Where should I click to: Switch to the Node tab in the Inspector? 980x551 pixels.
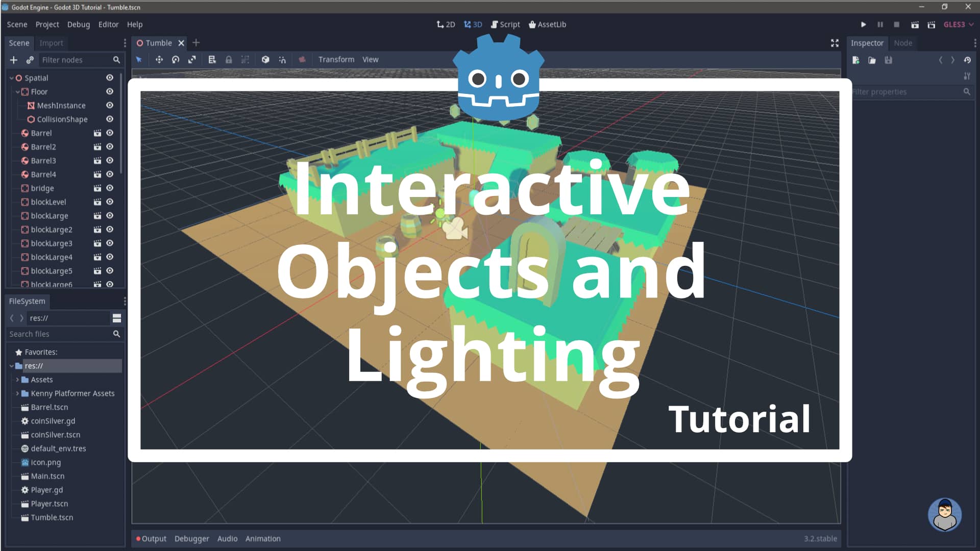tap(903, 43)
